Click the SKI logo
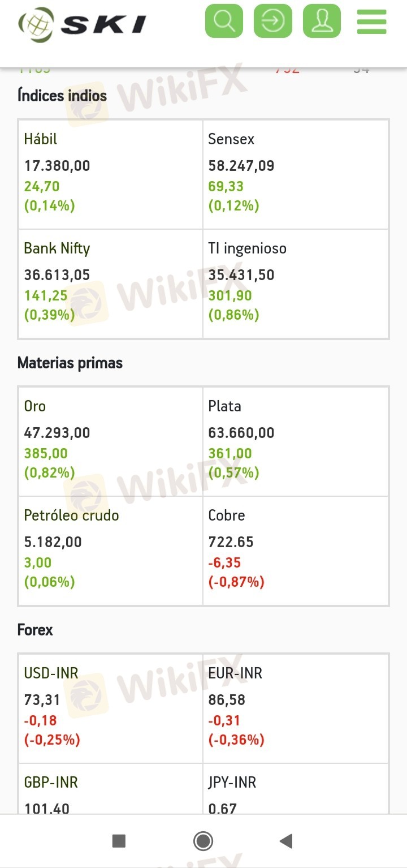 click(83, 24)
